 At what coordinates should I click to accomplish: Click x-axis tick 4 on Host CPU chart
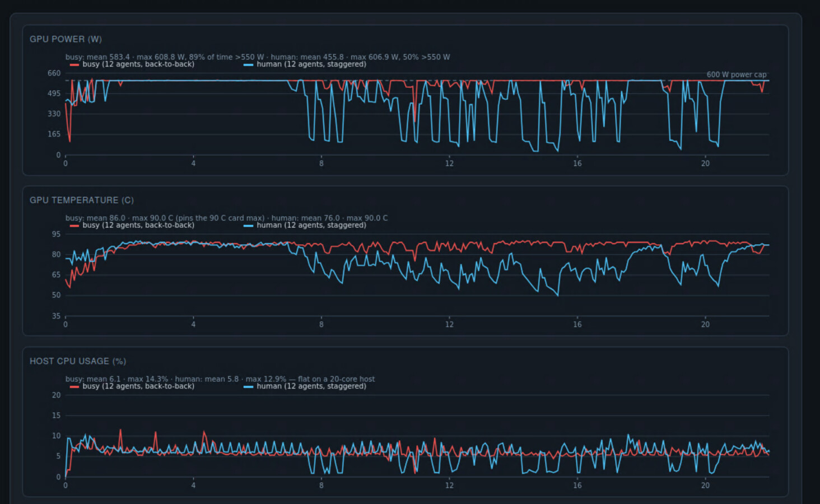(x=193, y=486)
